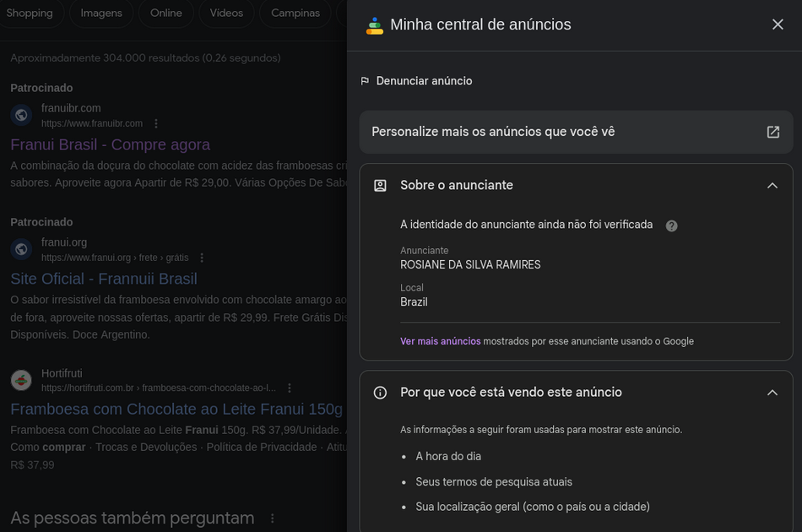Click the R$ 37,99 price under Hortifruti

(x=32, y=465)
